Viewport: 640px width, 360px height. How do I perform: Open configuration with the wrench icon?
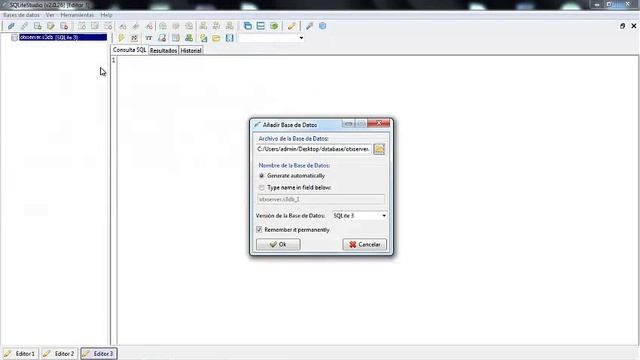[309, 26]
